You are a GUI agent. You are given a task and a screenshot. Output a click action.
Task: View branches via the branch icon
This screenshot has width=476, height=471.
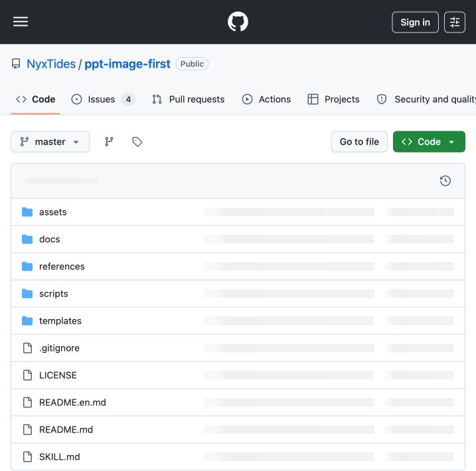click(x=109, y=142)
